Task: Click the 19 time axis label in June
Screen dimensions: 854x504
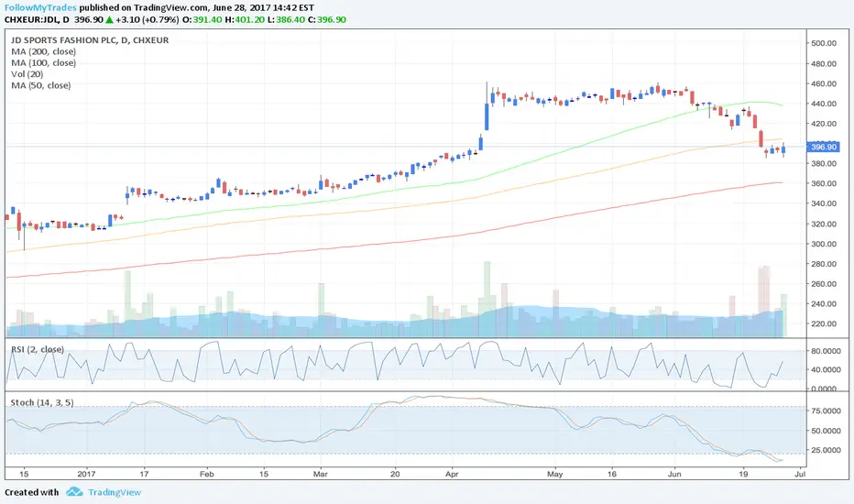Action: click(743, 474)
